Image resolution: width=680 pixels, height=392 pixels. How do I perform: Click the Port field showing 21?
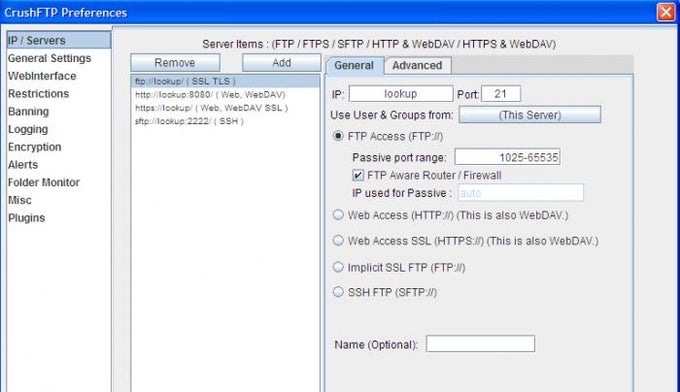[x=501, y=94]
